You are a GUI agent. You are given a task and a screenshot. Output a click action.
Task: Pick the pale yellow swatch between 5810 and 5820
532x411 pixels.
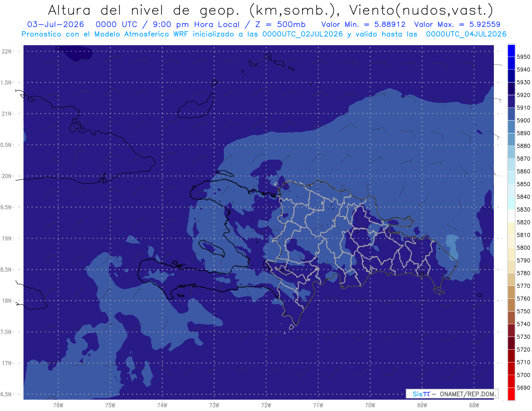click(511, 229)
